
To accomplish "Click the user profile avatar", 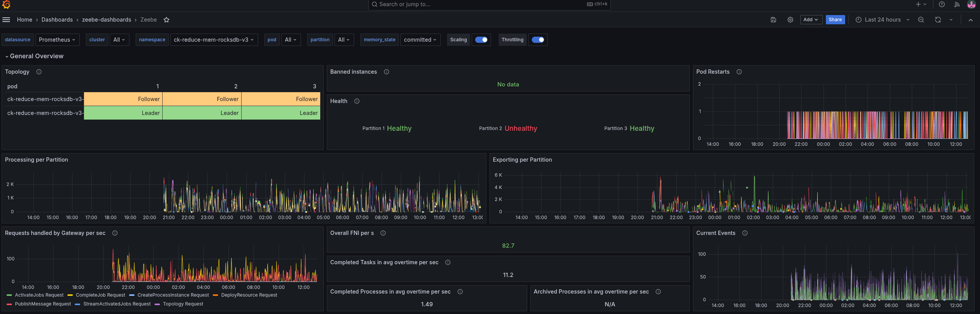I will 971,4.
